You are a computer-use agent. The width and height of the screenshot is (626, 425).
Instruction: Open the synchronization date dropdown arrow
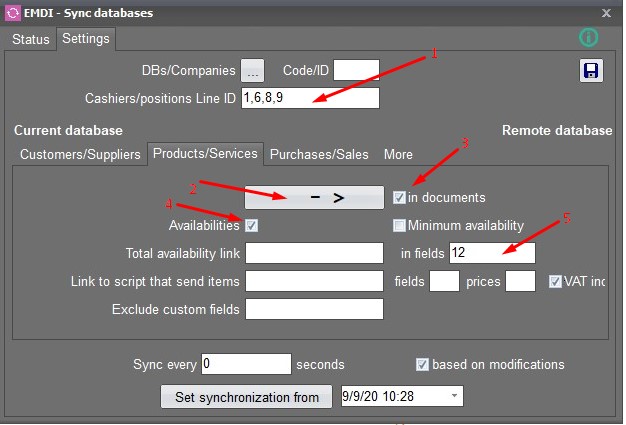pyautogui.click(x=454, y=396)
